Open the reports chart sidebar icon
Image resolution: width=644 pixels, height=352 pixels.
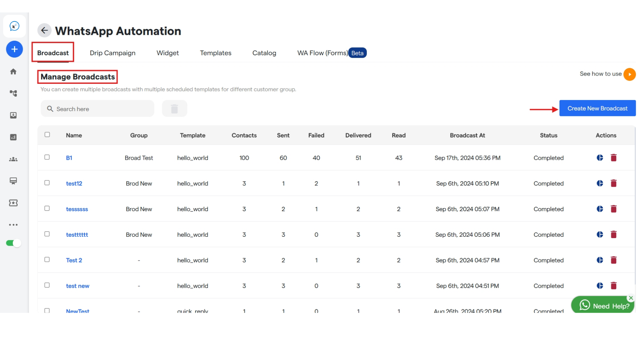pyautogui.click(x=13, y=137)
